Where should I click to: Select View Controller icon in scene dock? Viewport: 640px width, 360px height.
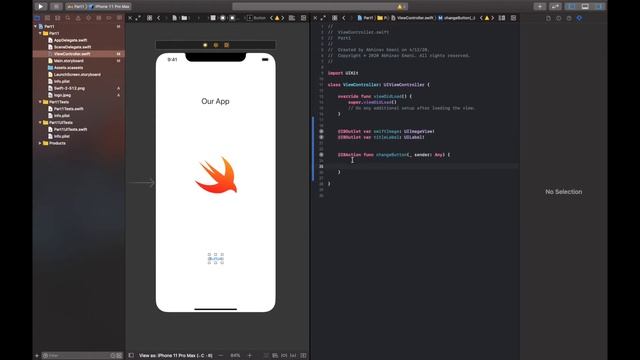tap(205, 45)
